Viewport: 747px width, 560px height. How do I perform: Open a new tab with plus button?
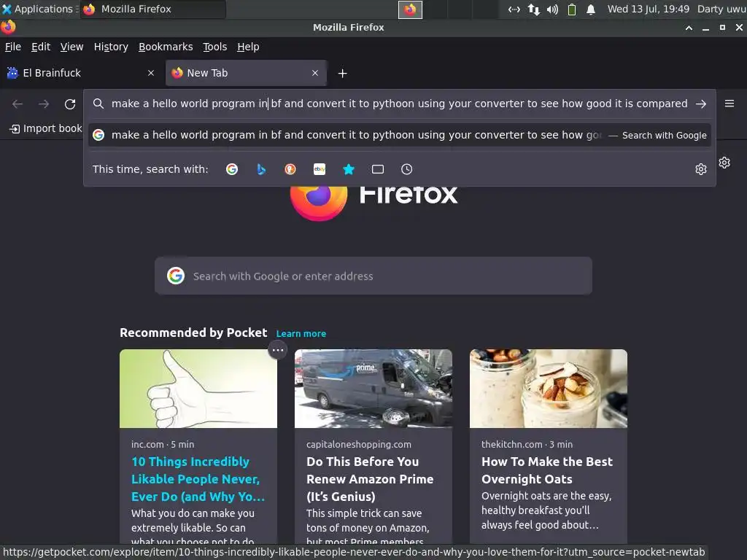tap(343, 74)
